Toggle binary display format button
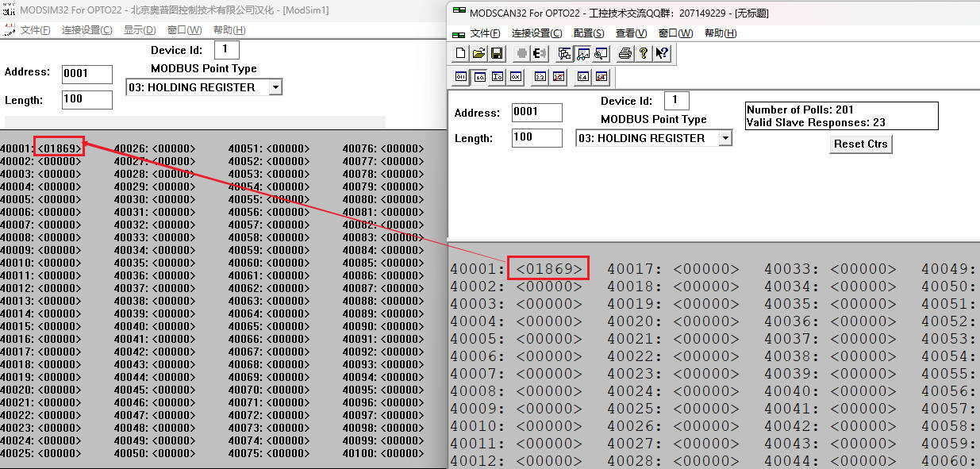 (x=461, y=77)
